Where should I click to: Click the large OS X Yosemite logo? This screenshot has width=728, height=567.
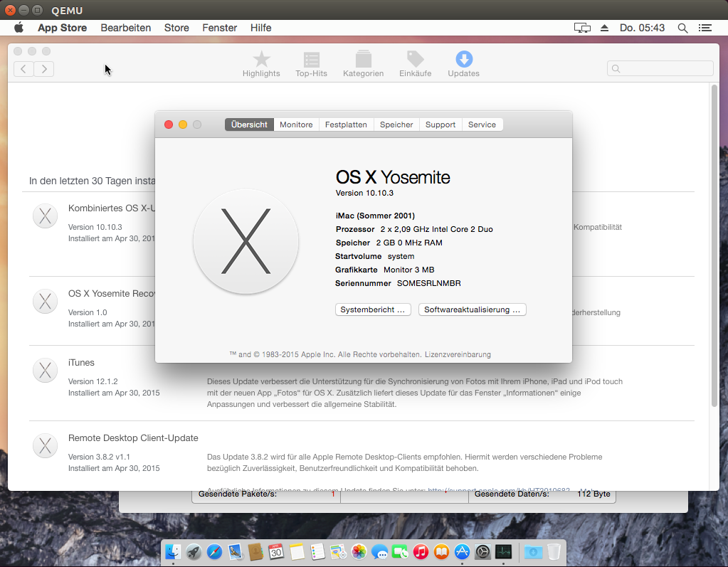click(x=246, y=241)
